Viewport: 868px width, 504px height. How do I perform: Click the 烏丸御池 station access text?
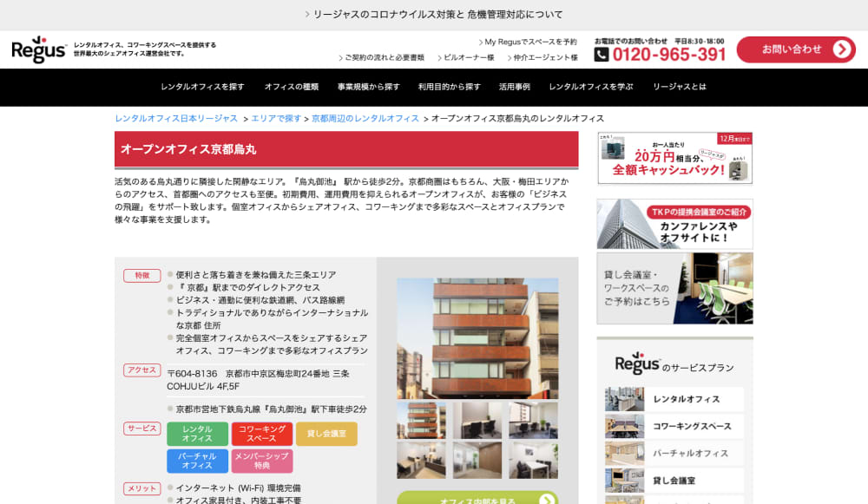(x=271, y=409)
